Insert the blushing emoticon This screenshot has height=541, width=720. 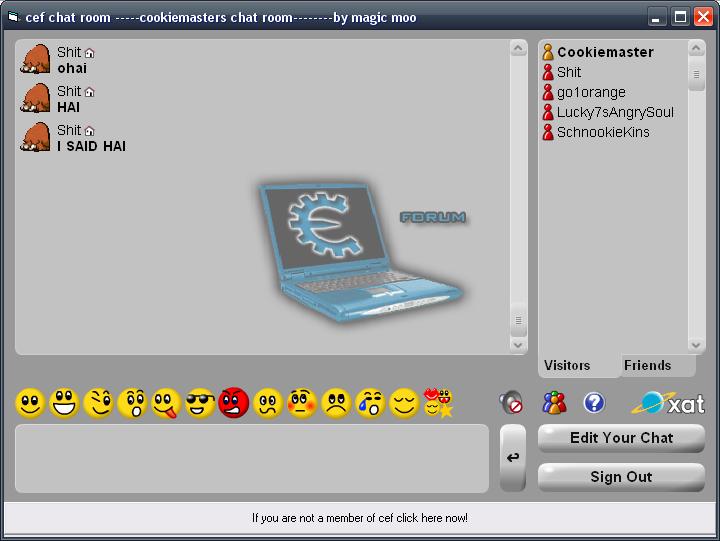[302, 404]
